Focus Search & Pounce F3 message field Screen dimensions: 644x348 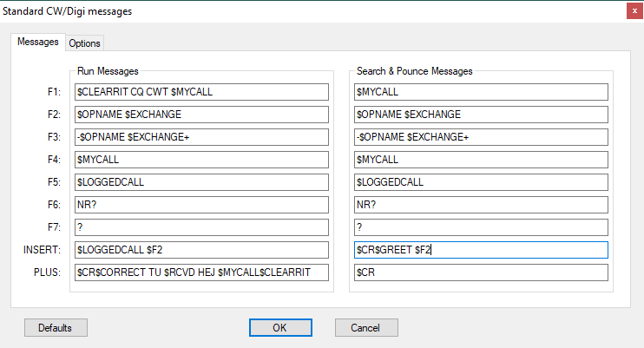[x=481, y=137]
